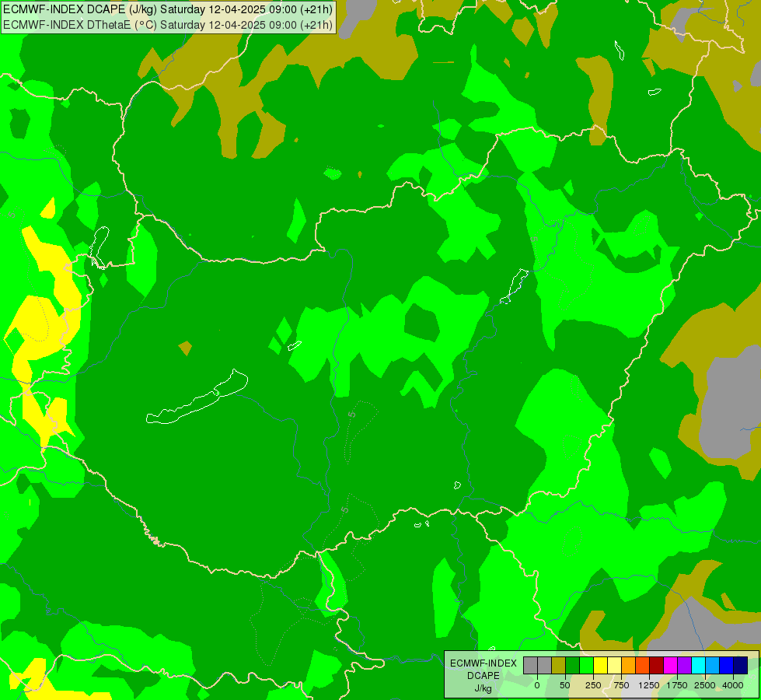Click the medium blue legend swatch
The width and height of the screenshot is (761, 700).
(726, 665)
